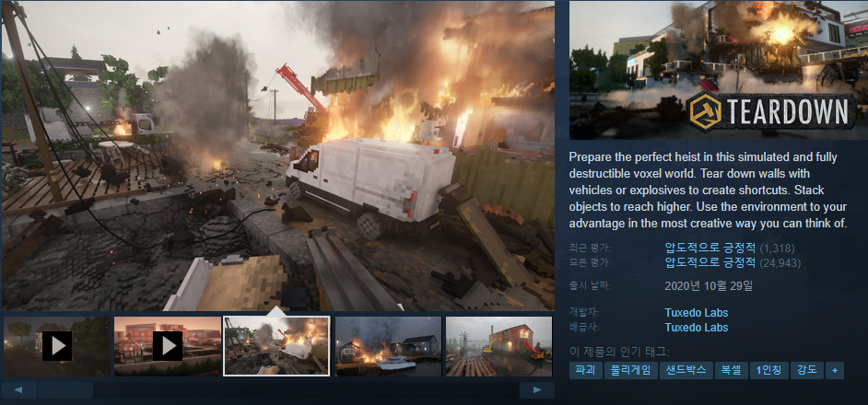This screenshot has height=405, width=868.
Task: Open the excavator and red house thumbnail
Action: pos(499,346)
